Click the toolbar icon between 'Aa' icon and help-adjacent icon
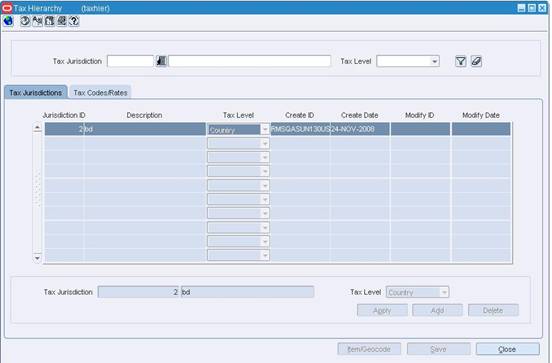Image resolution: width=552 pixels, height=363 pixels. [x=50, y=21]
